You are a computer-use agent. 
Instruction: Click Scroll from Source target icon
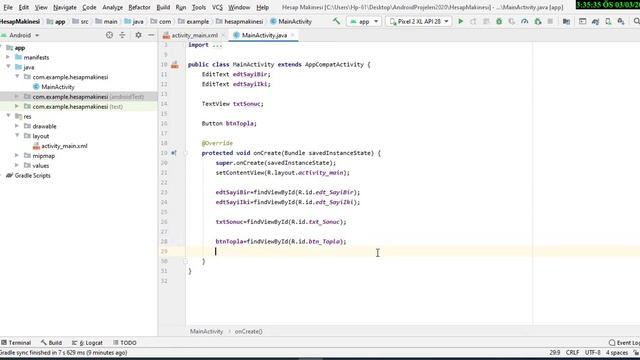point(109,35)
